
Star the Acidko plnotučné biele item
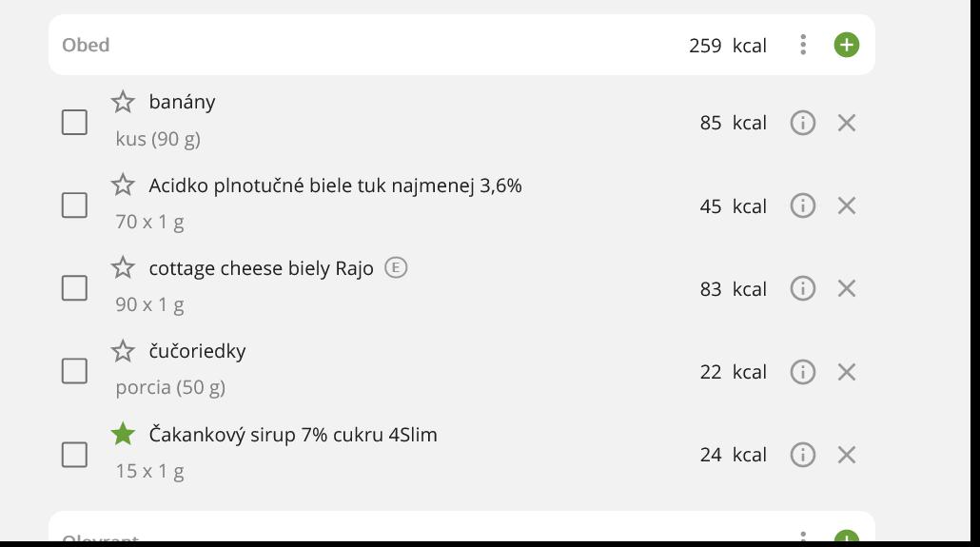(123, 185)
